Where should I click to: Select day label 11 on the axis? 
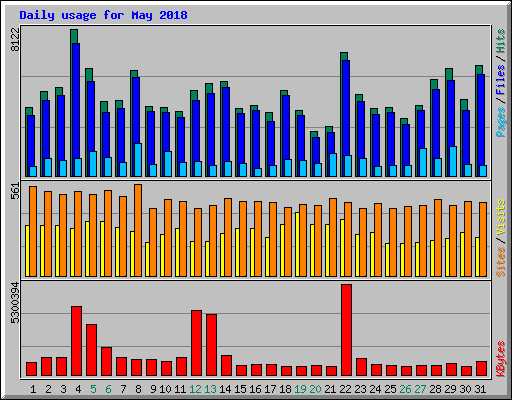pos(180,389)
